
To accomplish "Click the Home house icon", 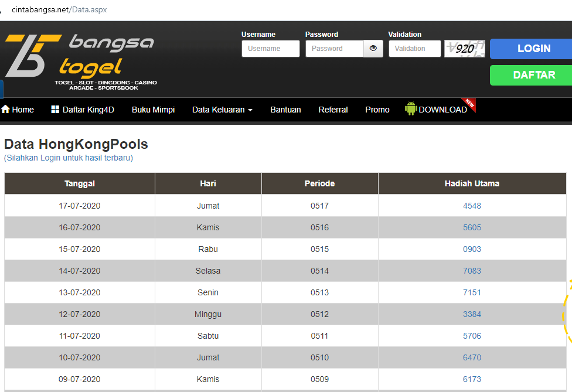I will pyautogui.click(x=5, y=109).
